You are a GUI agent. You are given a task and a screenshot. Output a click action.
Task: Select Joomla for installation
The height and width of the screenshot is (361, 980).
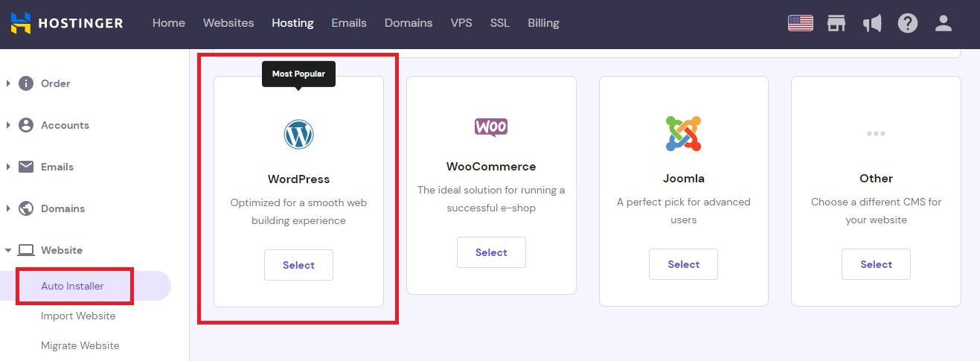pyautogui.click(x=683, y=264)
